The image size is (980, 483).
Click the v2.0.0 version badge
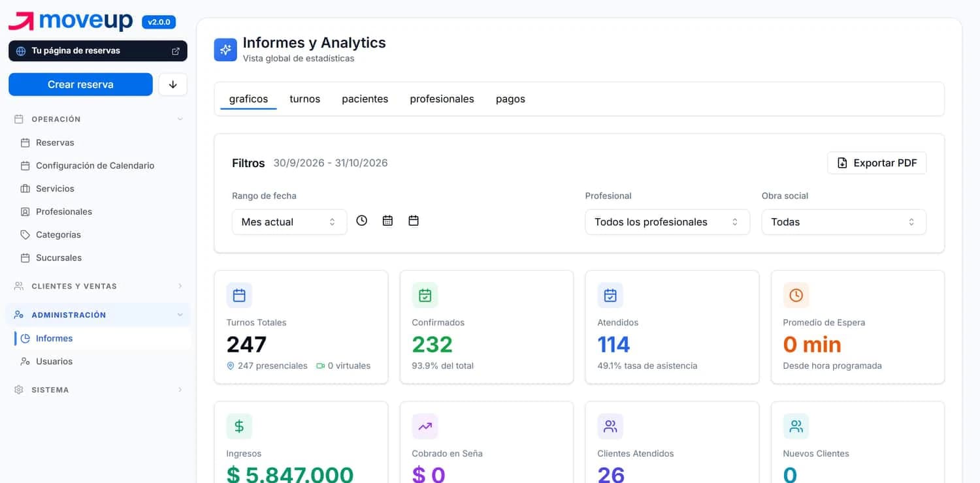pyautogui.click(x=159, y=22)
